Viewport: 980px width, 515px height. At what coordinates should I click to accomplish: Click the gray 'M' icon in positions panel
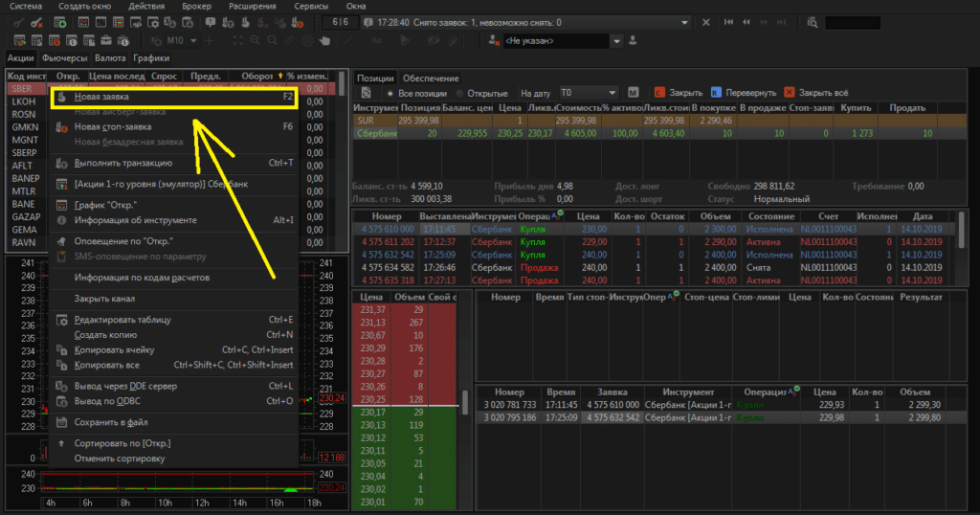(x=633, y=93)
